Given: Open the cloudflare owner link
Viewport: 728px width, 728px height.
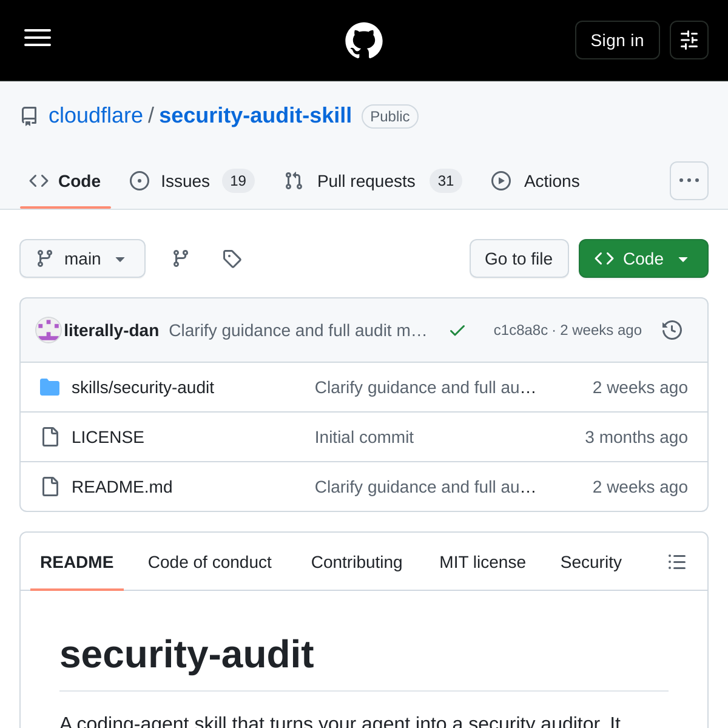Looking at the screenshot, I should coord(96,115).
